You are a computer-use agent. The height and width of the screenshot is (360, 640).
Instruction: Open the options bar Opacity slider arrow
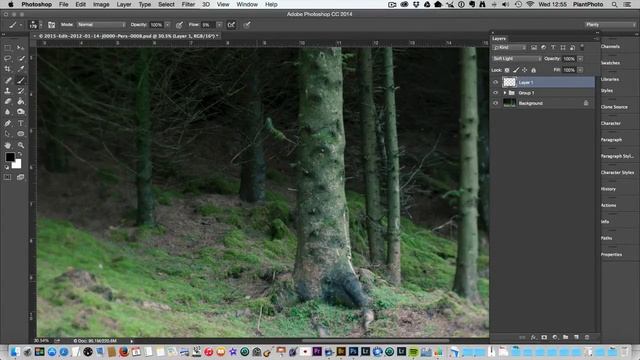(x=167, y=25)
